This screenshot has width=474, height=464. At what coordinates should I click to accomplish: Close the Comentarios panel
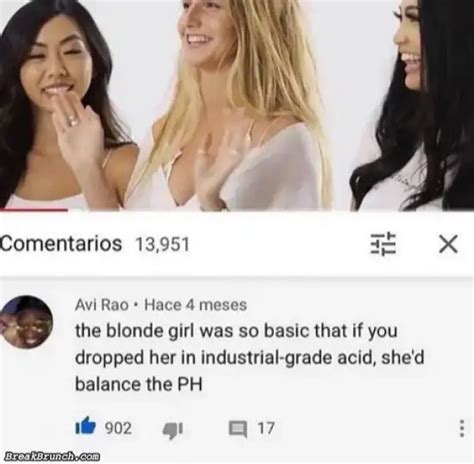tap(448, 244)
